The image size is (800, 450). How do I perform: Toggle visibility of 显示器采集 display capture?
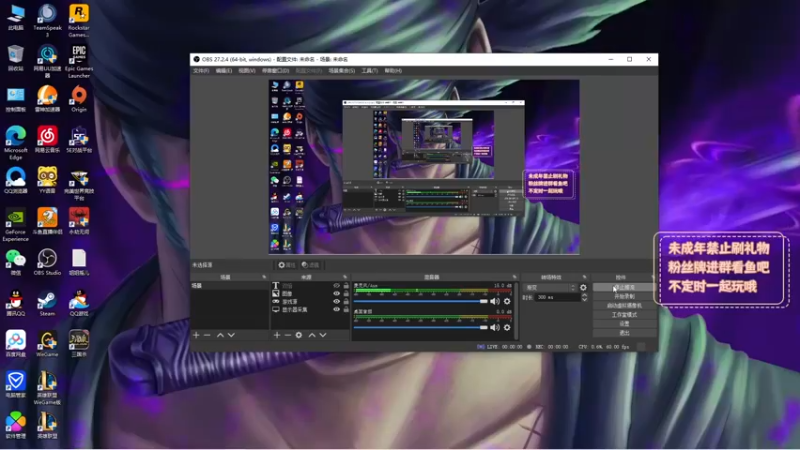click(336, 309)
